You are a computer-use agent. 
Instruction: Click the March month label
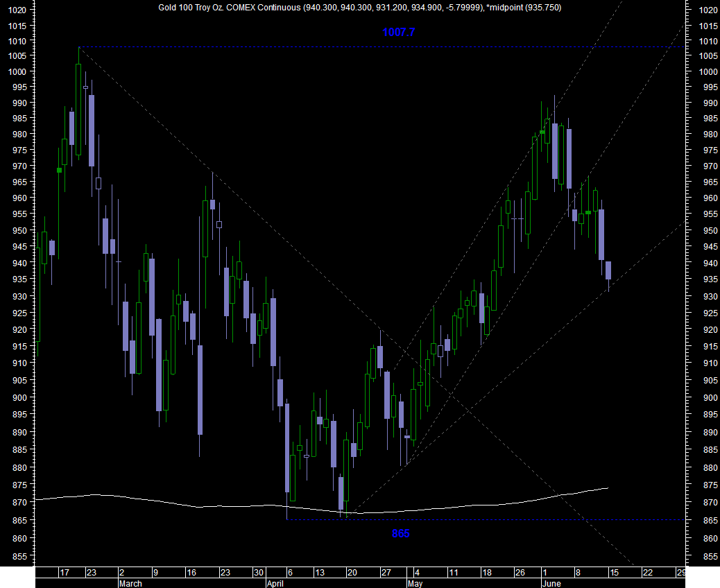pos(130,583)
